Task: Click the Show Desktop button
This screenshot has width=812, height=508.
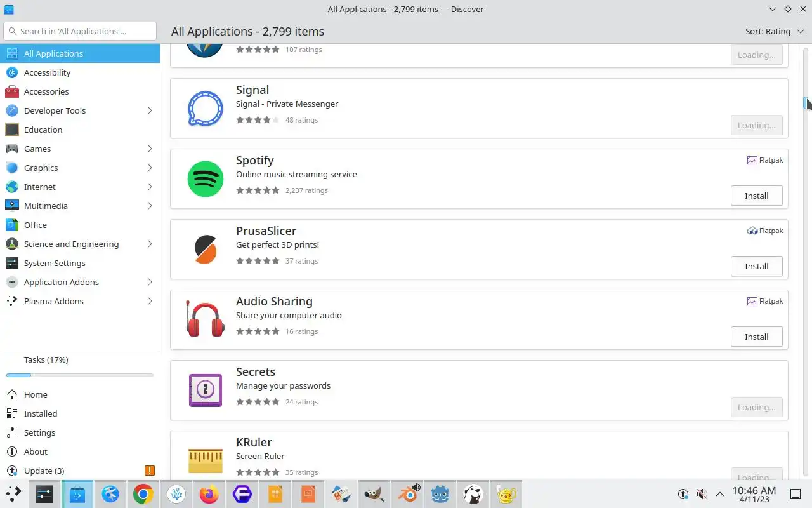Action: (796, 494)
